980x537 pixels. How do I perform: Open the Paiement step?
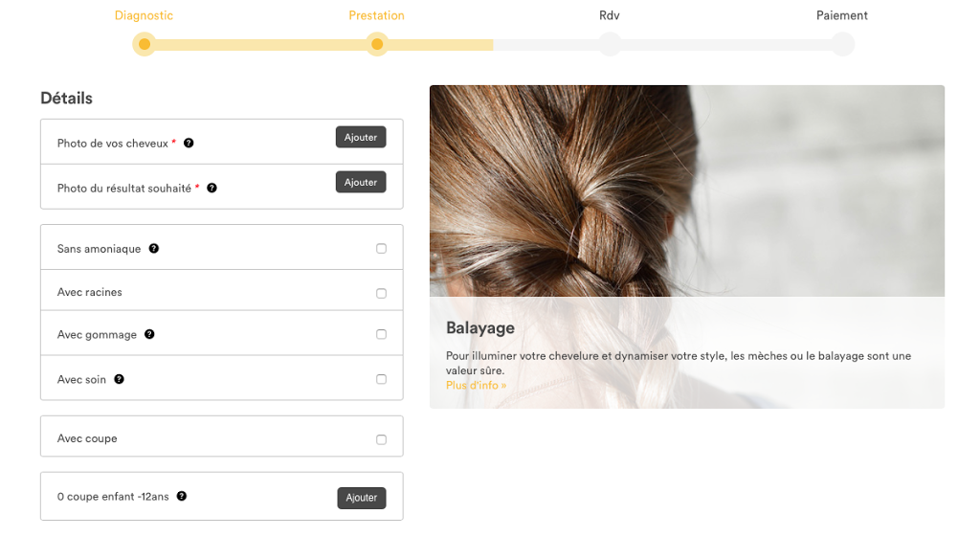pyautogui.click(x=841, y=16)
